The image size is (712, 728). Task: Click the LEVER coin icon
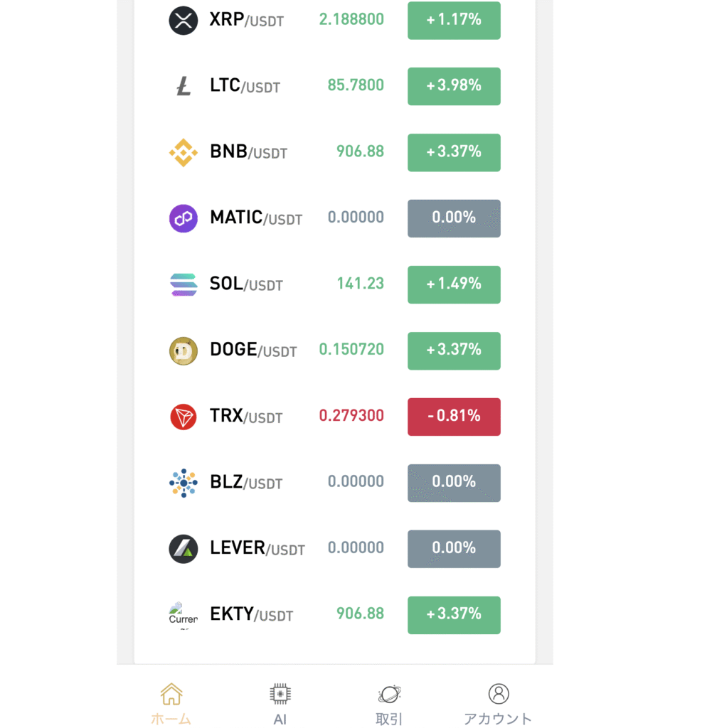pos(183,549)
